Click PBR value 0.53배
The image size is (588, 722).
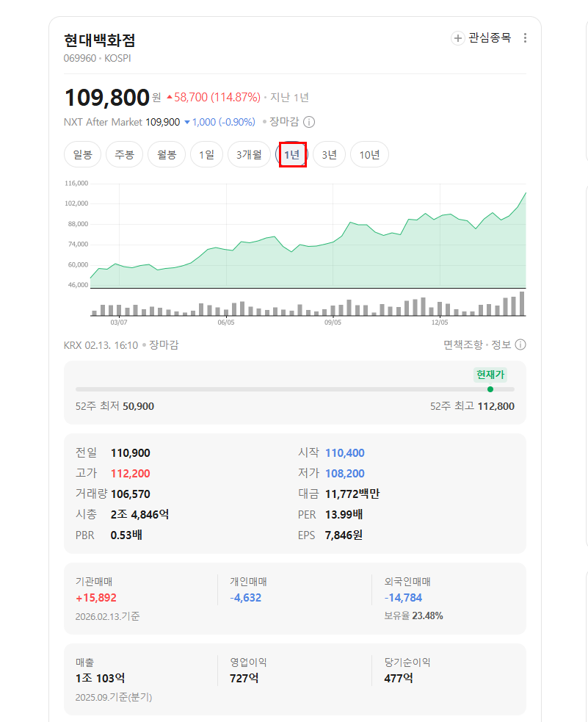126,535
